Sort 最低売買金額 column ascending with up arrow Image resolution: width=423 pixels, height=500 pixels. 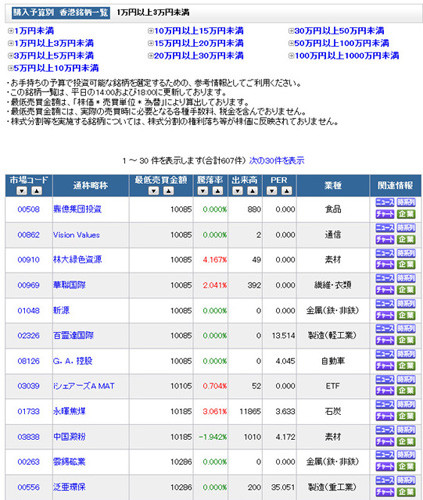(x=168, y=191)
